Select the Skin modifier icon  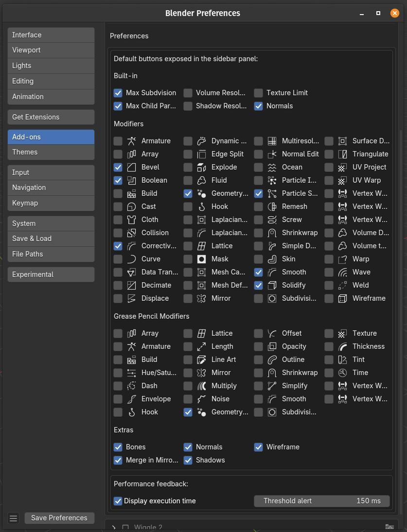click(x=272, y=259)
